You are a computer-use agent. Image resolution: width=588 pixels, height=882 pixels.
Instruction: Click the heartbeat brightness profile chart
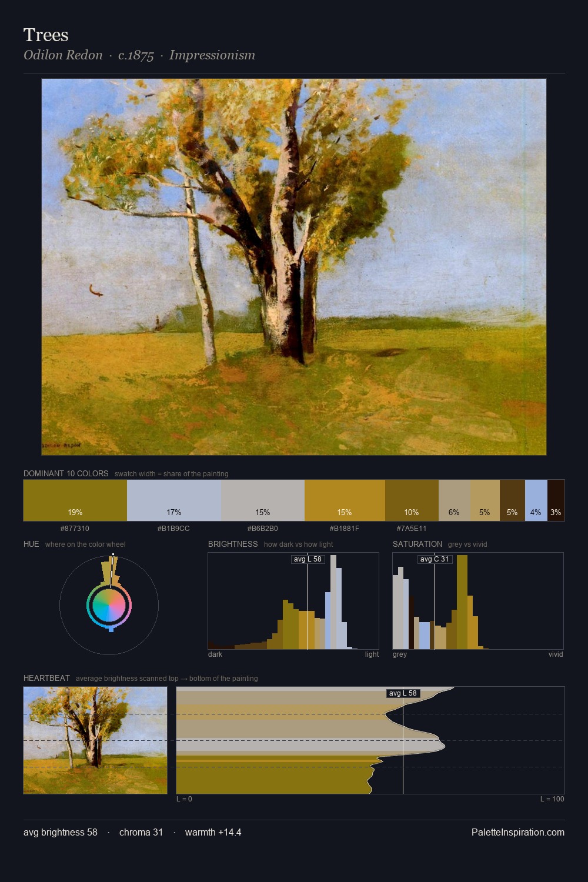(x=370, y=740)
